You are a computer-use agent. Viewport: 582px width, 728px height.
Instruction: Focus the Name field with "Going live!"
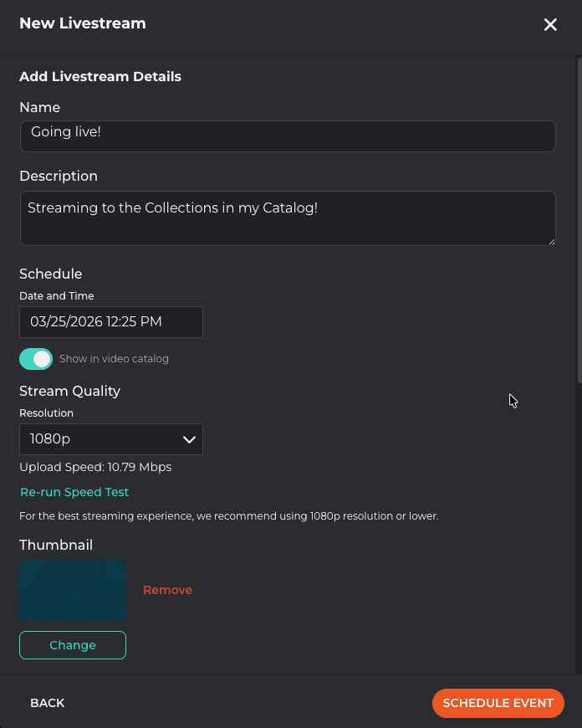[288, 136]
